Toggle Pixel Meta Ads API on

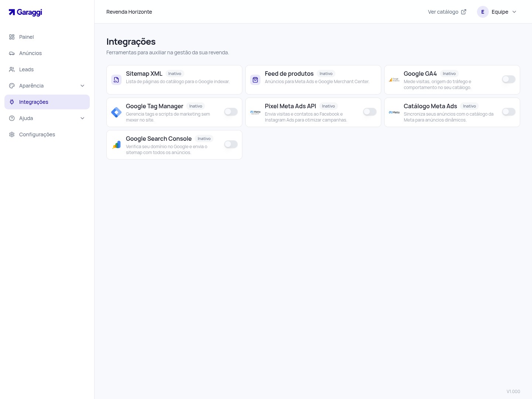370,112
